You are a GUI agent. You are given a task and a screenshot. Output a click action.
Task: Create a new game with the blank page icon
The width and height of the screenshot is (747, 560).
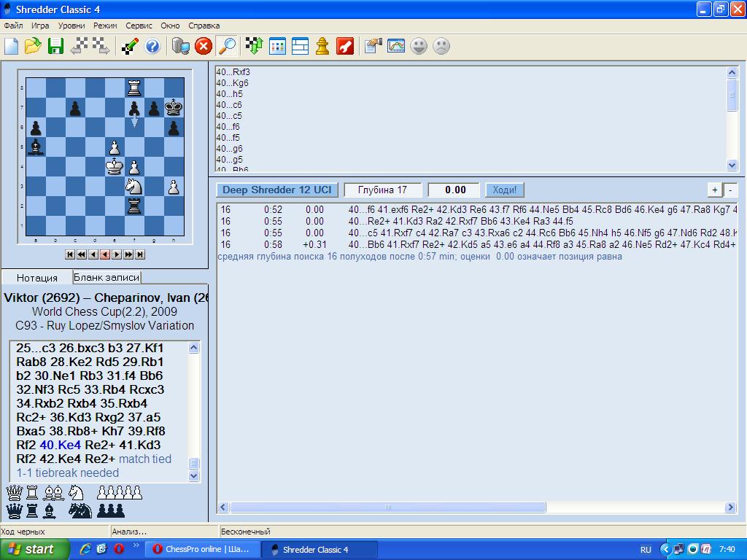[11, 46]
